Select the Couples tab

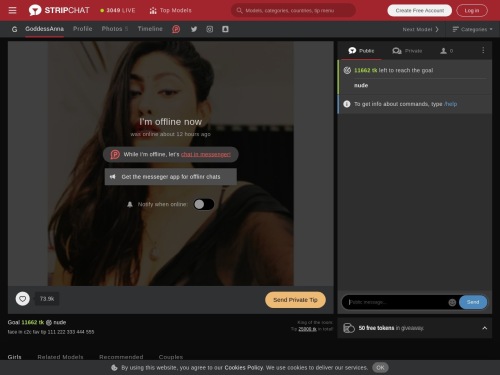pyautogui.click(x=171, y=357)
